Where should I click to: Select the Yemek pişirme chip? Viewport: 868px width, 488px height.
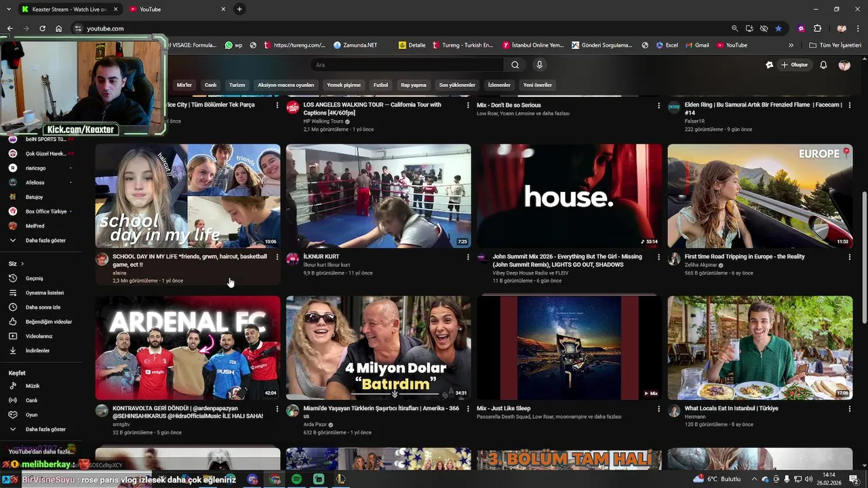pos(344,85)
